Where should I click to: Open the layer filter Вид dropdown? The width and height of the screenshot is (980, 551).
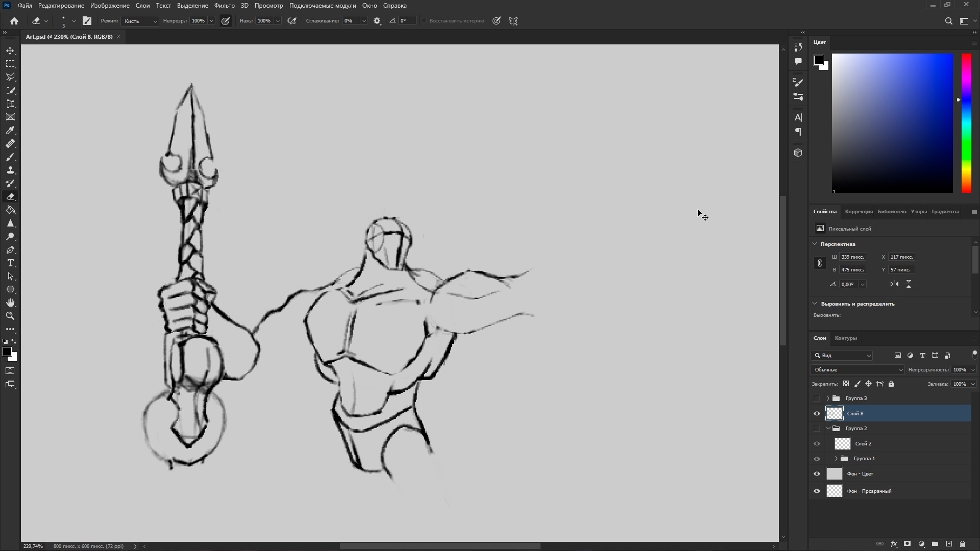(842, 356)
